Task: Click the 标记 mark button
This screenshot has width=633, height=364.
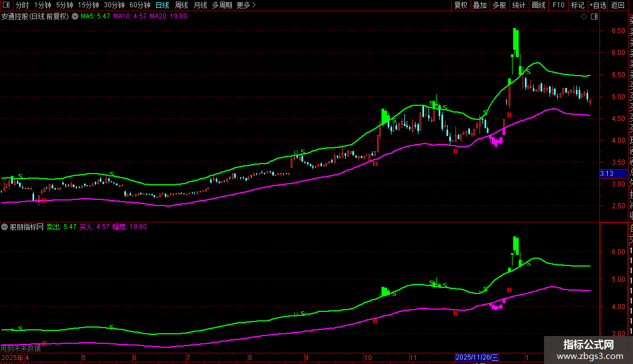Action: pos(578,5)
